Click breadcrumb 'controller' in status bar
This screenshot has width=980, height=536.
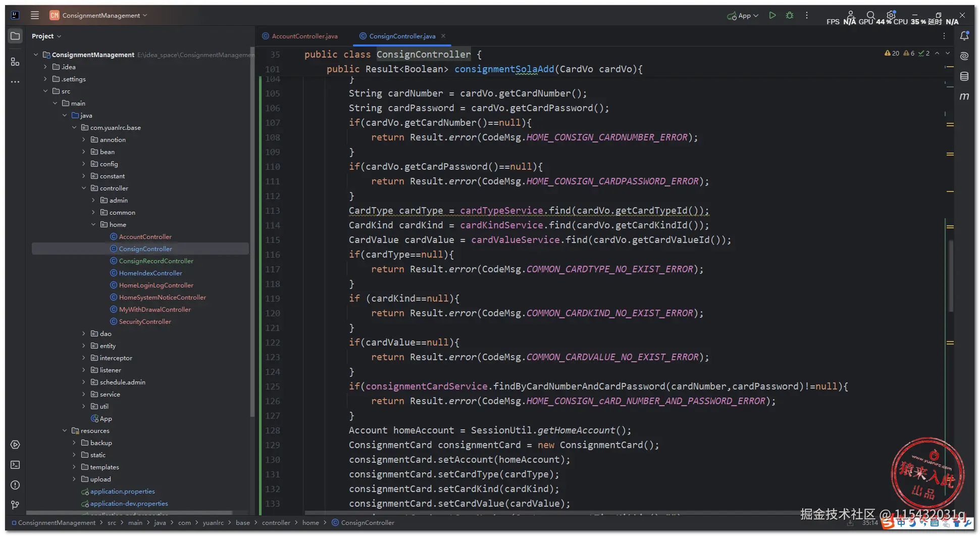pos(276,522)
